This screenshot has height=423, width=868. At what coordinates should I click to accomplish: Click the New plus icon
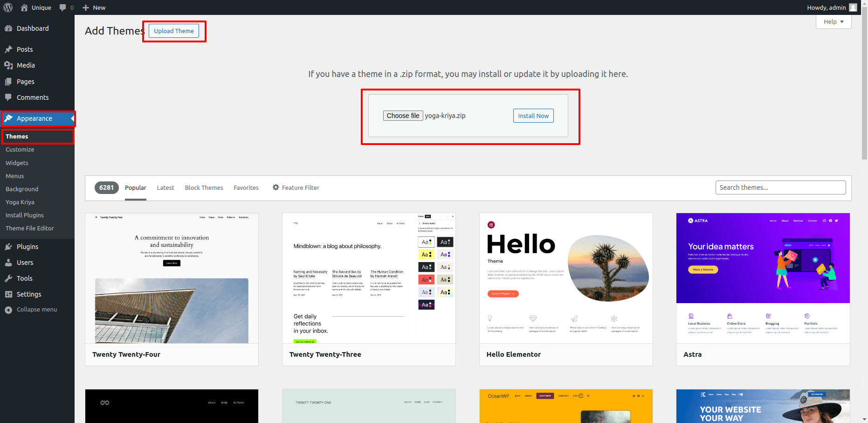click(86, 7)
